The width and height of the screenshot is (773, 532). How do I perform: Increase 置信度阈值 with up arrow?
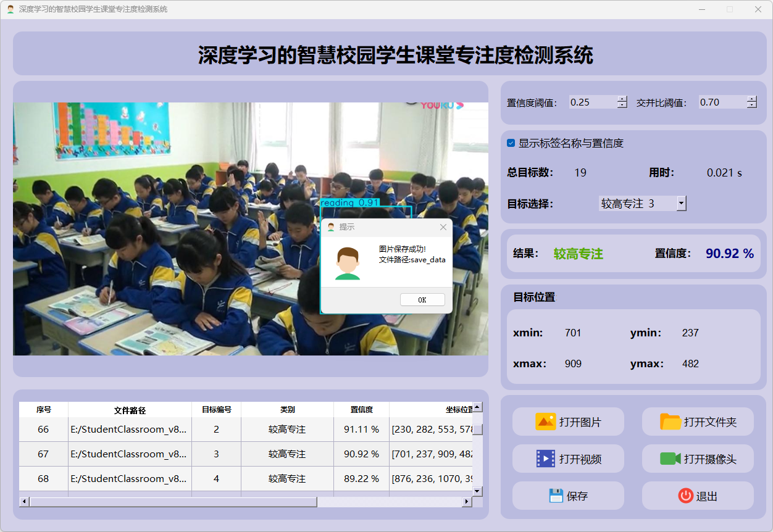click(x=622, y=99)
